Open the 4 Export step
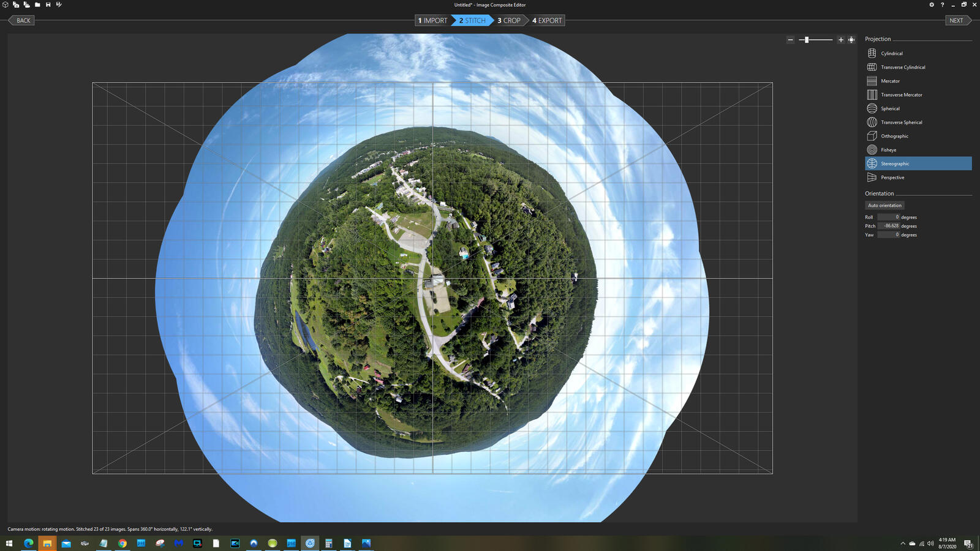This screenshot has height=551, width=980. pos(547,21)
